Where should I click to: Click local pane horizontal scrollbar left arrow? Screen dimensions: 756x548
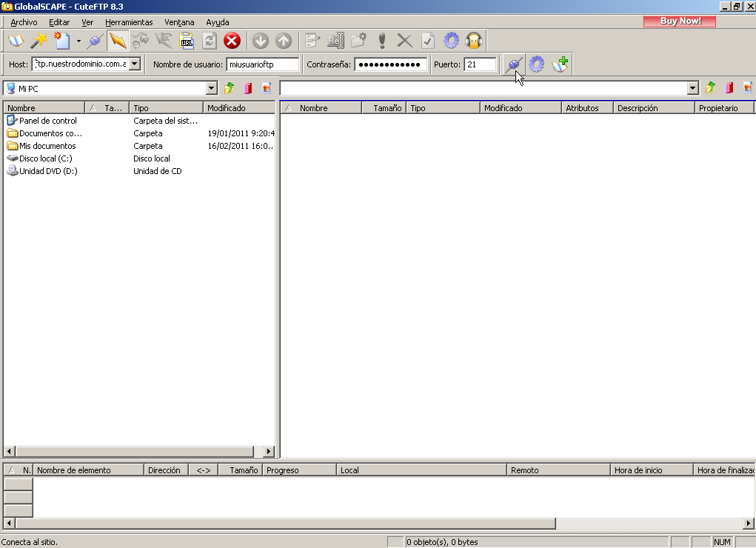tap(9, 452)
